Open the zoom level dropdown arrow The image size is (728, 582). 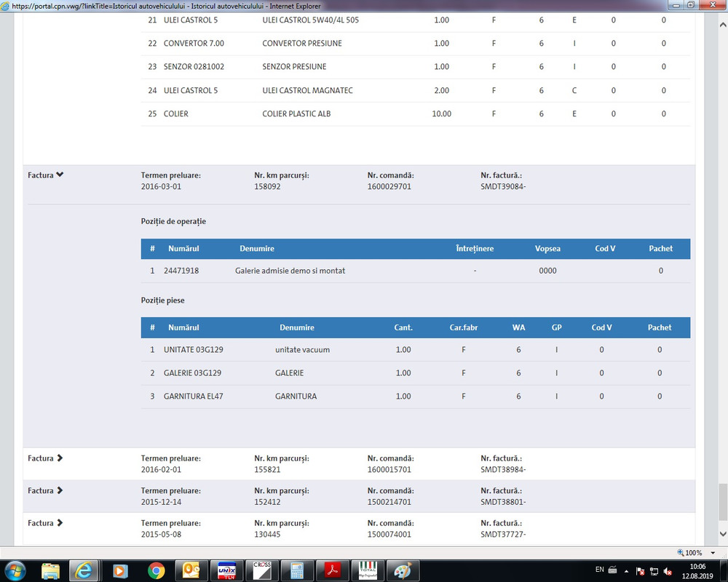(713, 553)
